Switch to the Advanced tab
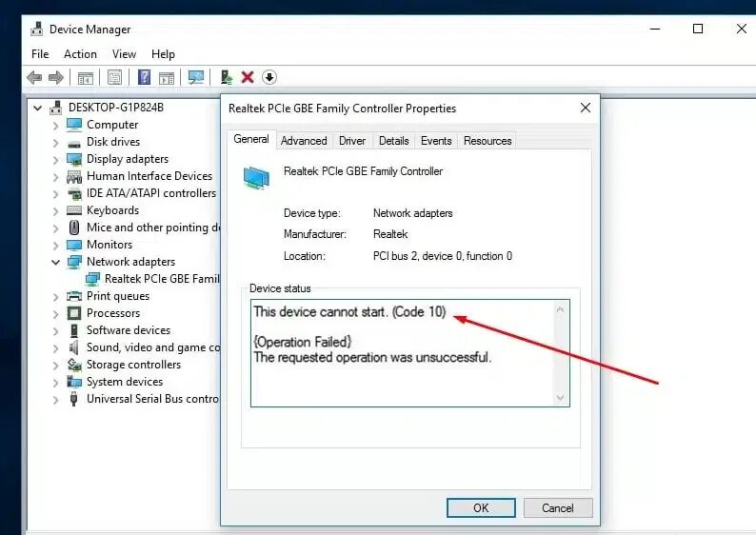 point(304,141)
